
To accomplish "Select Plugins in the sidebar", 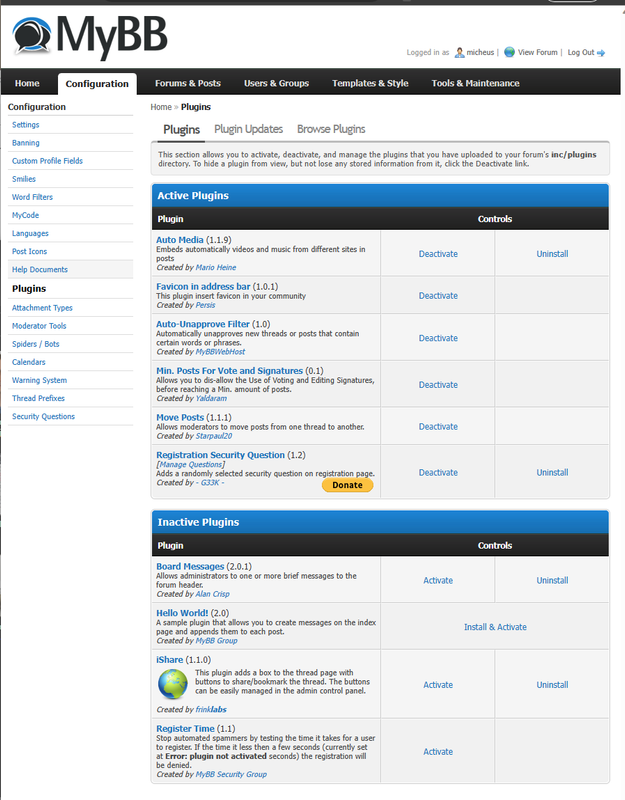I will click(29, 289).
